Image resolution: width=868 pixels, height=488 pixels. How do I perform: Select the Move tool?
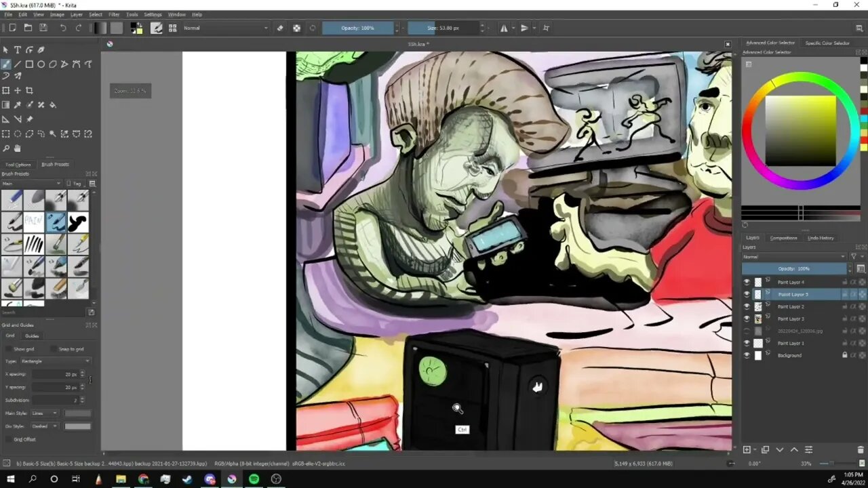point(18,90)
